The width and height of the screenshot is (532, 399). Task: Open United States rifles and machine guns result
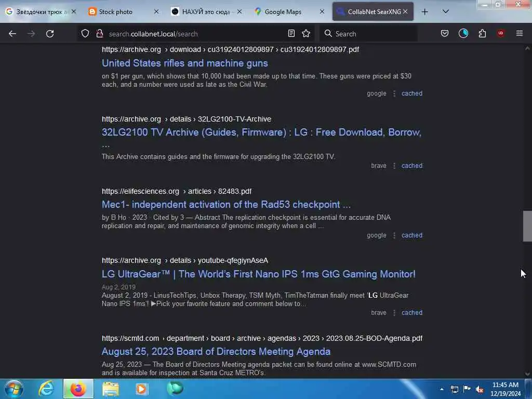pos(185,63)
